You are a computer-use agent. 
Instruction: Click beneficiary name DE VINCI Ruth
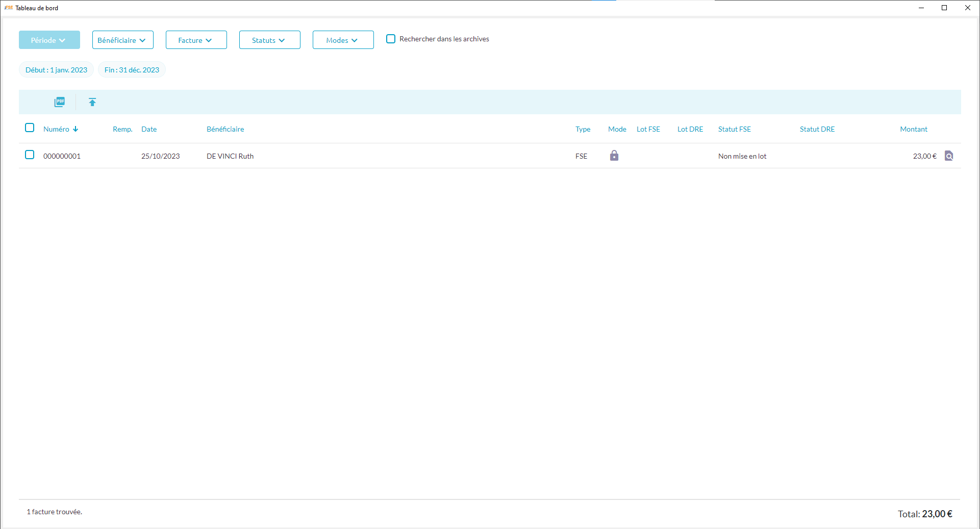coord(230,156)
